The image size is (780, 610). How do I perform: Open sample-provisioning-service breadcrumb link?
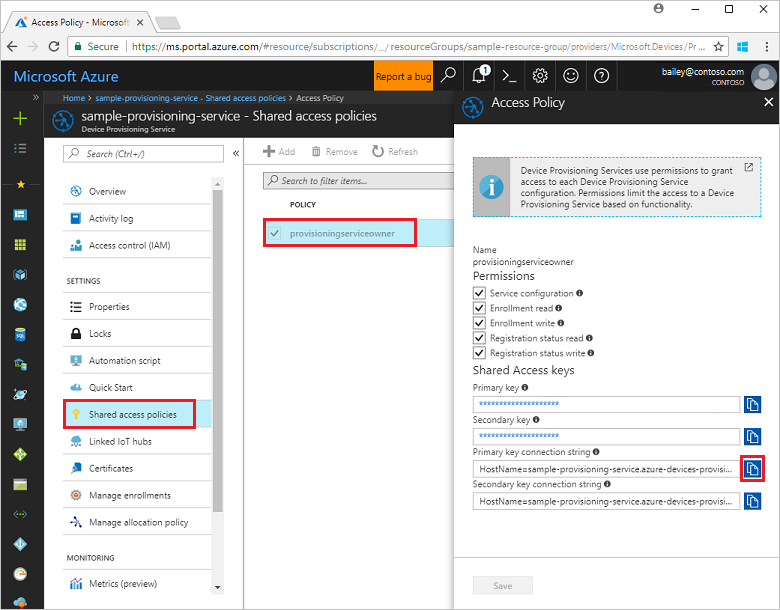point(191,98)
